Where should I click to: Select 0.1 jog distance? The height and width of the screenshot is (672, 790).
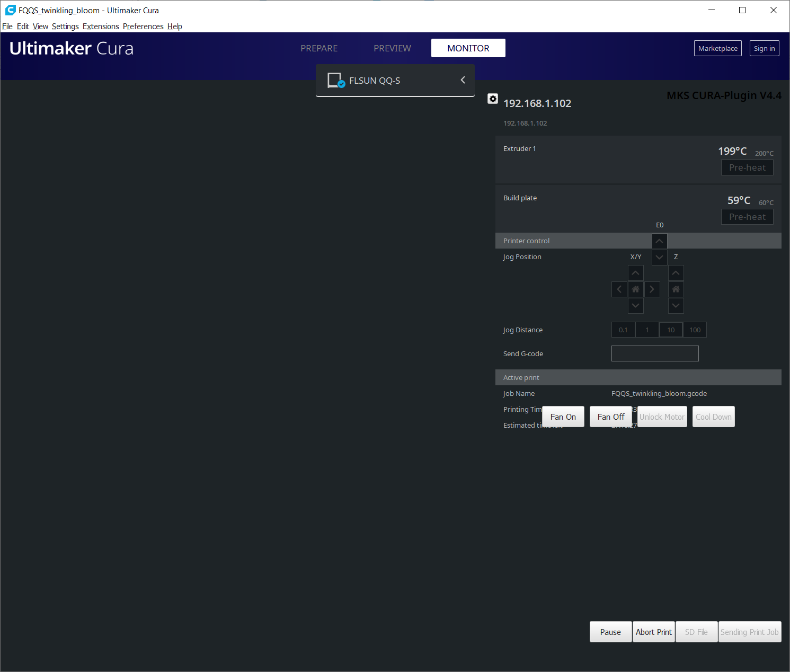[x=623, y=329]
